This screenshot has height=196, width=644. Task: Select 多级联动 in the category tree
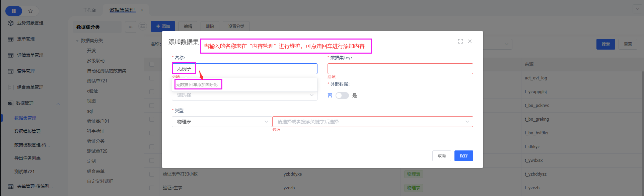tap(96, 61)
